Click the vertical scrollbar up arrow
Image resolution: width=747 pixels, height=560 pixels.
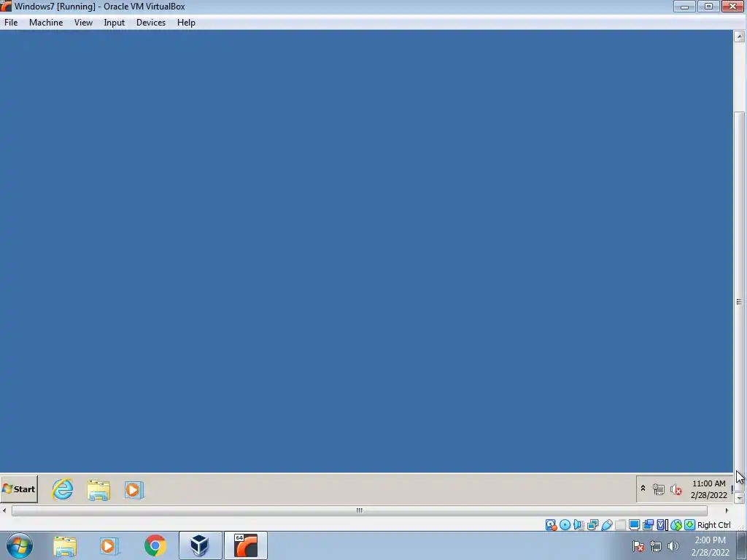(740, 36)
